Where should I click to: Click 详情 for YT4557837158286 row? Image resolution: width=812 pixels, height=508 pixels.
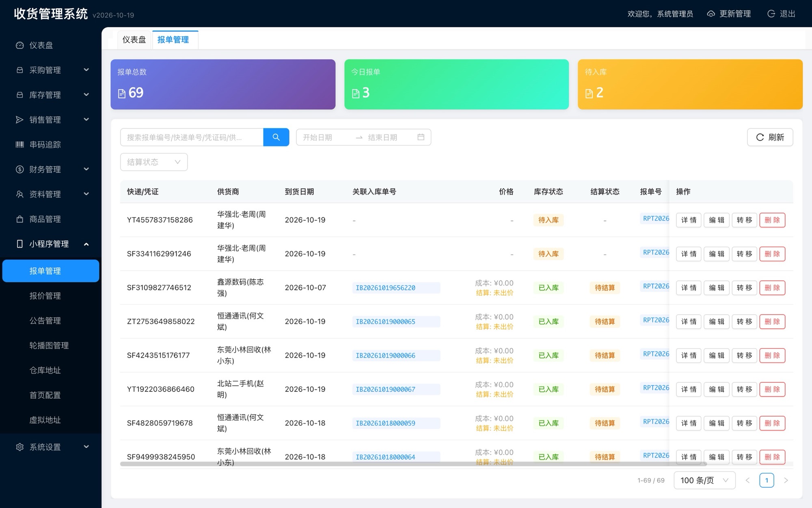point(689,220)
